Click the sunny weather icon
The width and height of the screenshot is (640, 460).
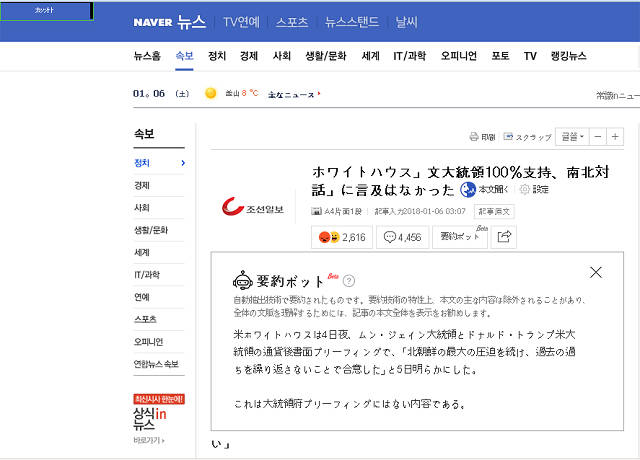210,94
